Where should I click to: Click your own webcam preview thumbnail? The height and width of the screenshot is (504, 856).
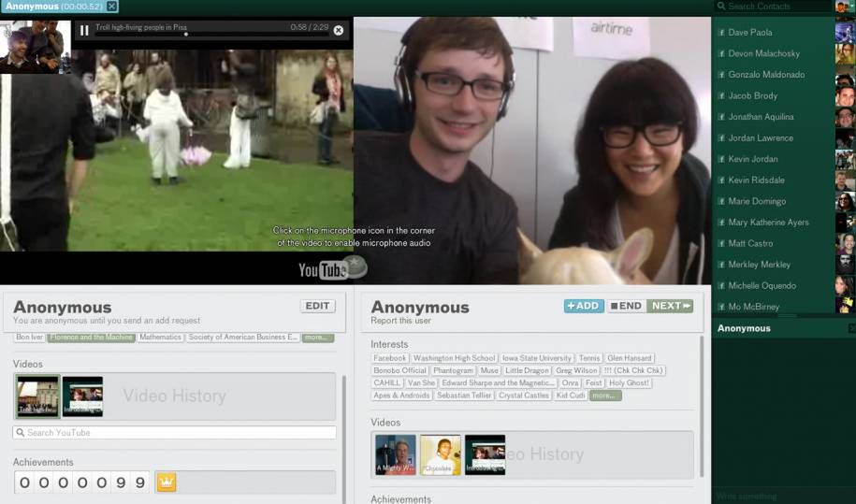[x=36, y=47]
